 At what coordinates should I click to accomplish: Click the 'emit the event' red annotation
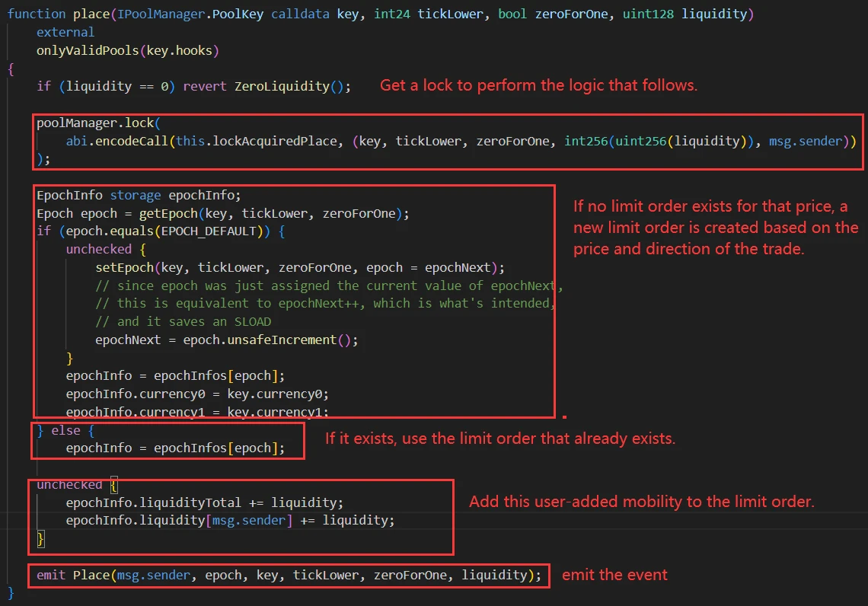pyautogui.click(x=614, y=575)
